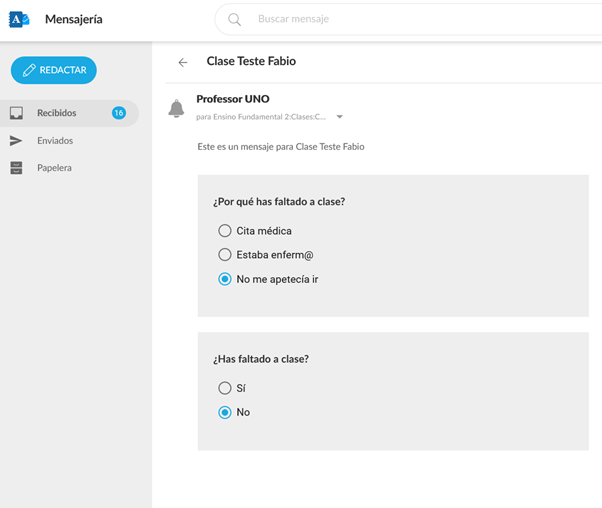Click the Professor UNO sender name
This screenshot has width=602, height=508.
[233, 99]
